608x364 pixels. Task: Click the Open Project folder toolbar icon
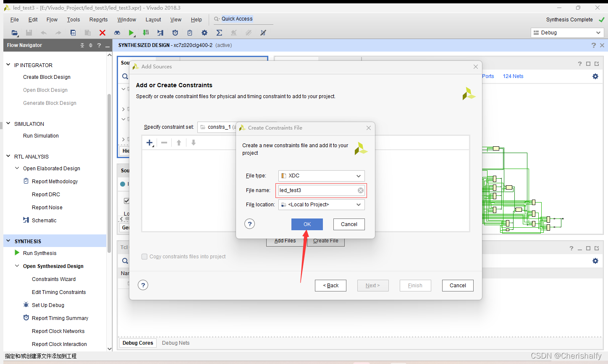point(15,33)
